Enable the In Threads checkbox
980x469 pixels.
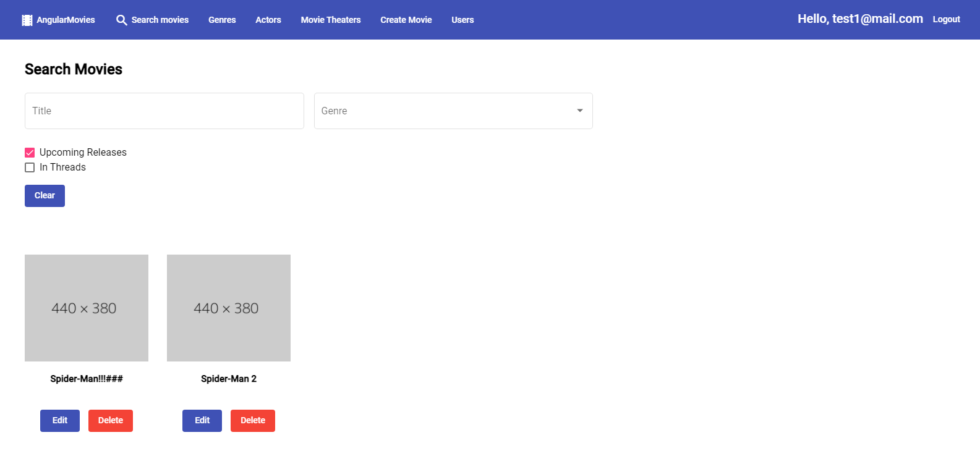(30, 167)
